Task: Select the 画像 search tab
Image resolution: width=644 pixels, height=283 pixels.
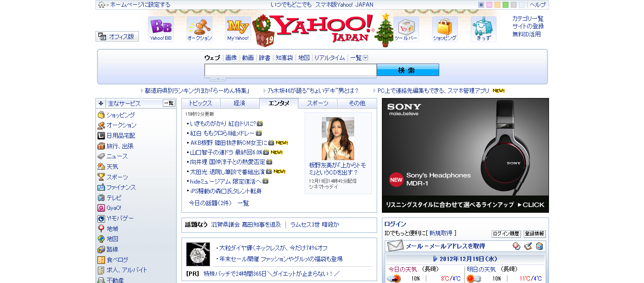Action: (x=231, y=58)
